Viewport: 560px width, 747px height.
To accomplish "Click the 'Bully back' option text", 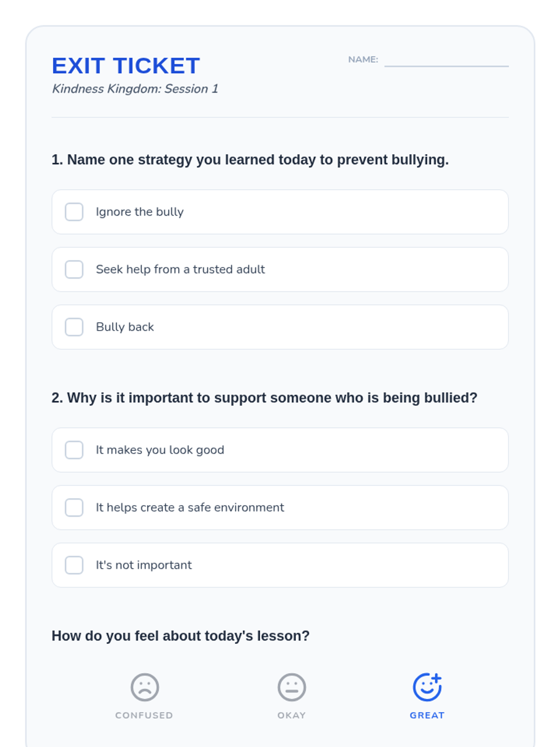I will pos(125,327).
